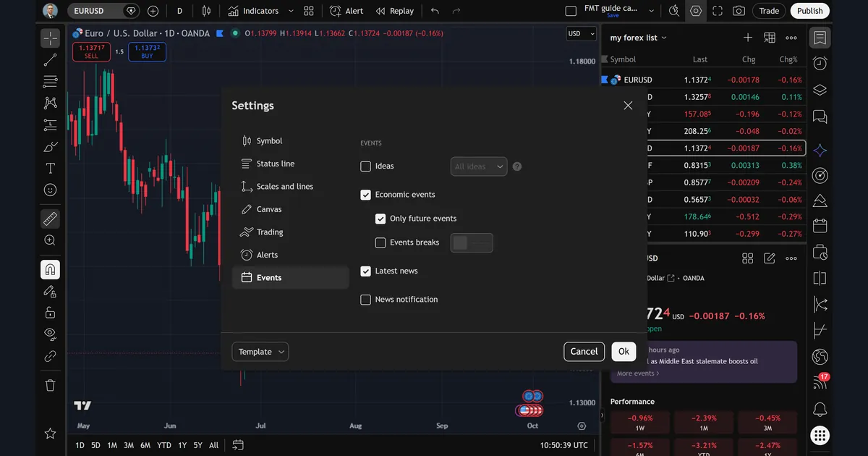Open the candlestick chart type selector
Image resolution: width=868 pixels, height=456 pixels.
point(206,11)
